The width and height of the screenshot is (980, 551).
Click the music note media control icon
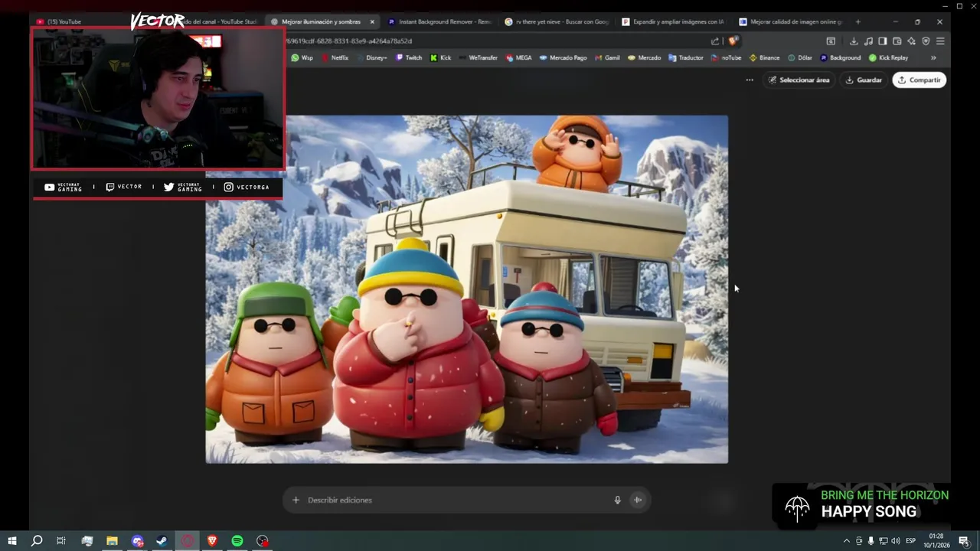(x=868, y=41)
